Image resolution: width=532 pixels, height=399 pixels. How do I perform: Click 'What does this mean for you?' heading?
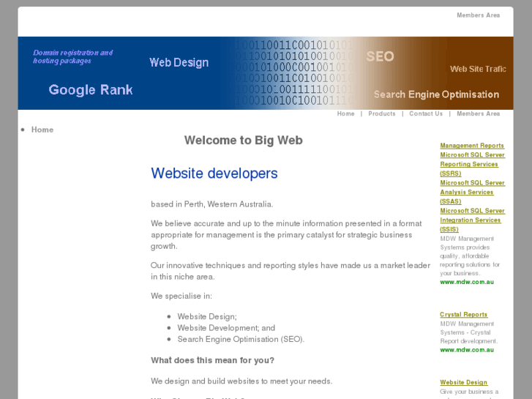point(212,360)
